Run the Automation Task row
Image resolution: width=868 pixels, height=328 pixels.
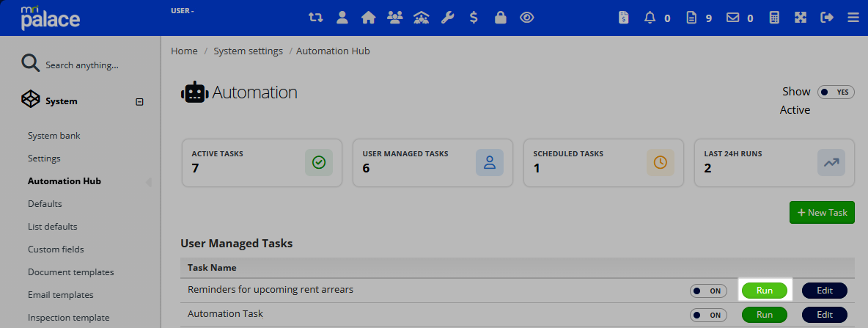click(765, 315)
